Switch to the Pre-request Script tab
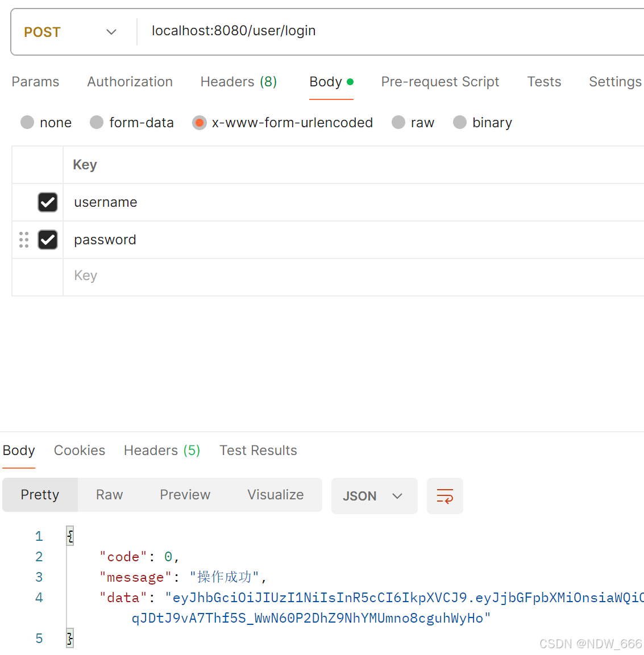This screenshot has height=655, width=644. point(440,82)
